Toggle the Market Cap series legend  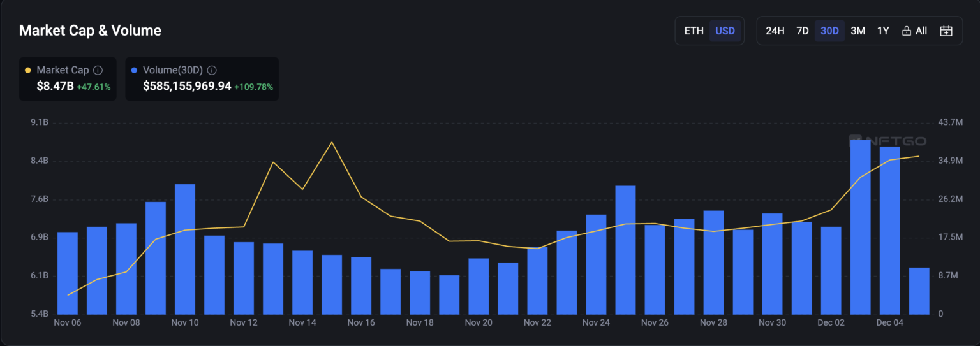[x=63, y=70]
